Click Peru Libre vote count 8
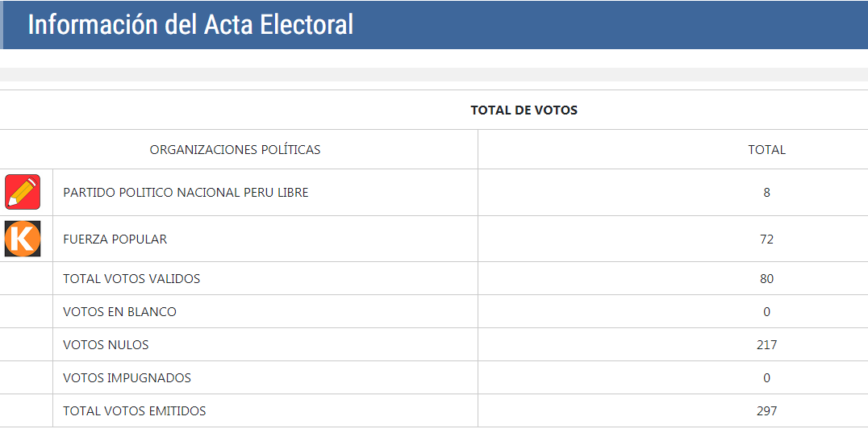The width and height of the screenshot is (868, 429). (766, 193)
